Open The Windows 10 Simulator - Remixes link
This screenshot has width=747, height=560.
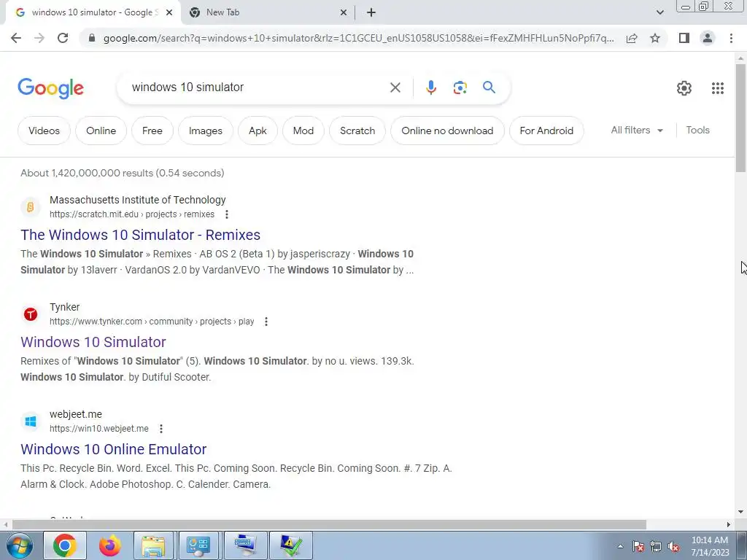coord(141,235)
